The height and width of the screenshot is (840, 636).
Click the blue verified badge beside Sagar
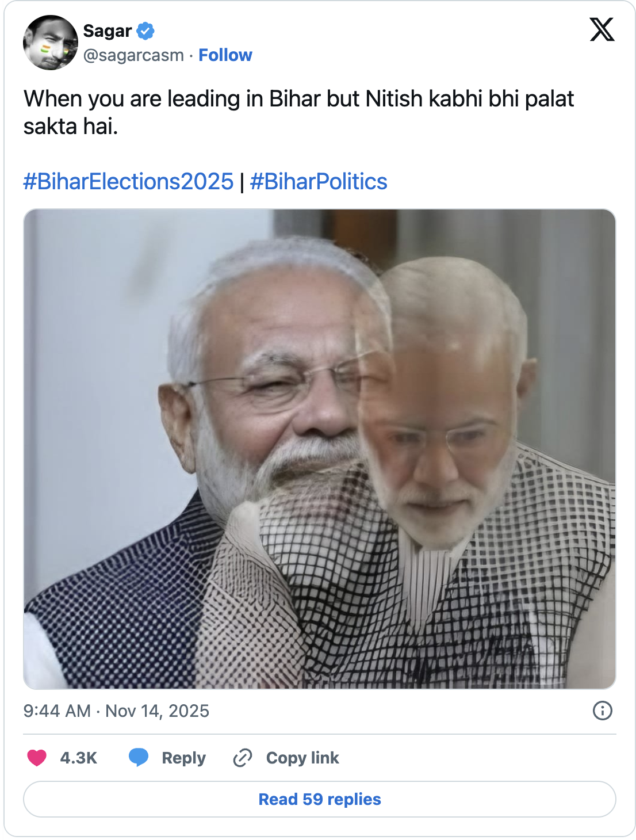tap(145, 32)
